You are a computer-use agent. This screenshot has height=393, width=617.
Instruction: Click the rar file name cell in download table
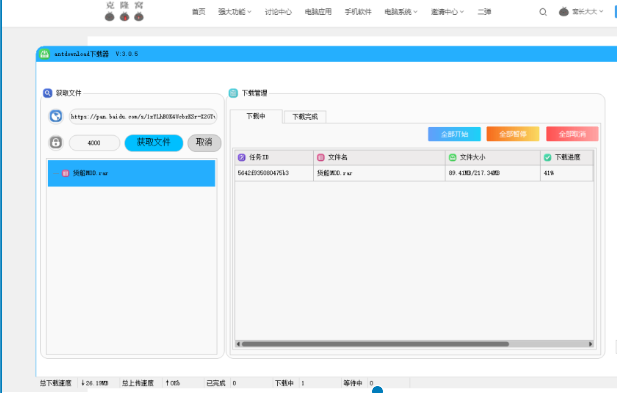tap(379, 173)
